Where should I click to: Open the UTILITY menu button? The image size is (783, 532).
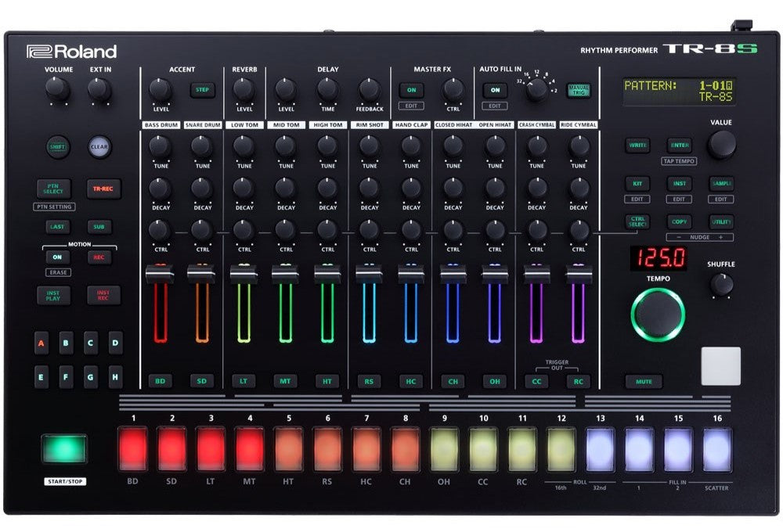pos(721,222)
